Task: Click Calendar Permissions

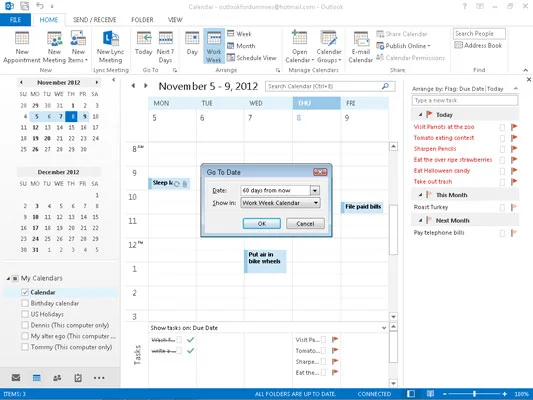Action: click(x=411, y=57)
